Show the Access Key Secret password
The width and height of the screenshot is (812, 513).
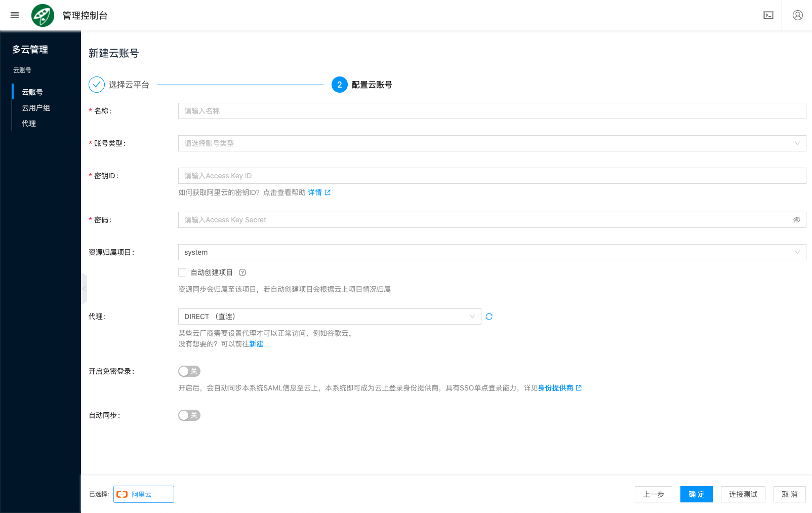796,220
